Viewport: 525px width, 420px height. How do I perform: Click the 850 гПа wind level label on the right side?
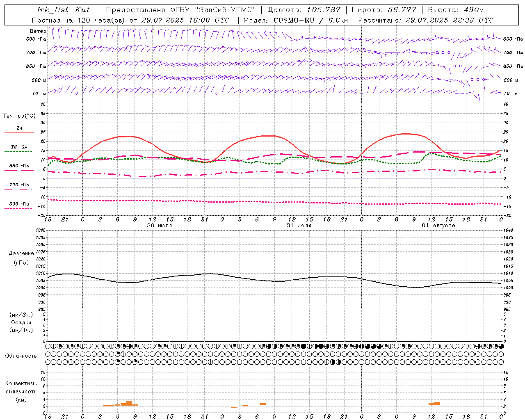coord(513,66)
